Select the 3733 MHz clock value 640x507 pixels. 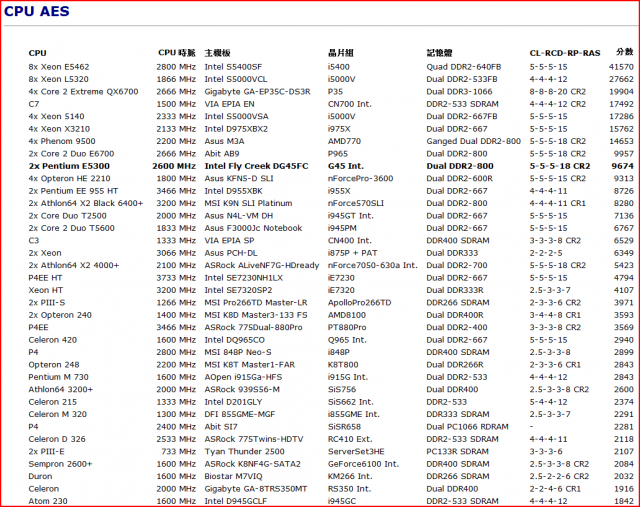coord(176,278)
